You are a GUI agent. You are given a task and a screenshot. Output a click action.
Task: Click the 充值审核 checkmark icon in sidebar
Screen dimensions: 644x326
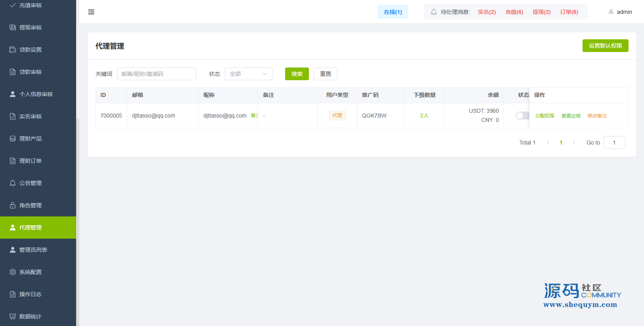point(13,5)
